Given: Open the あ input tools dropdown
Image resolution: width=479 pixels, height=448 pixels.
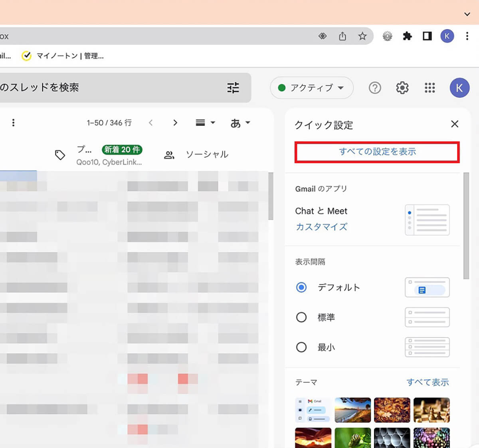Looking at the screenshot, I should point(240,123).
